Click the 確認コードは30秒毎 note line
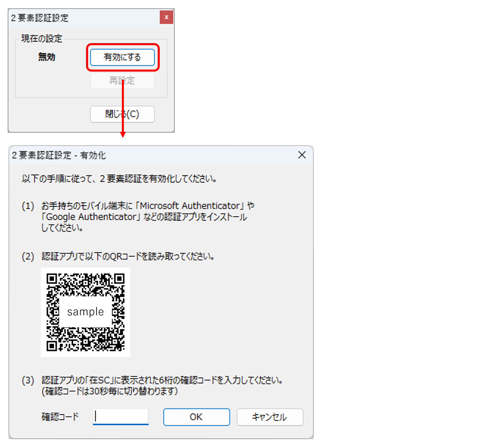 click(110, 391)
